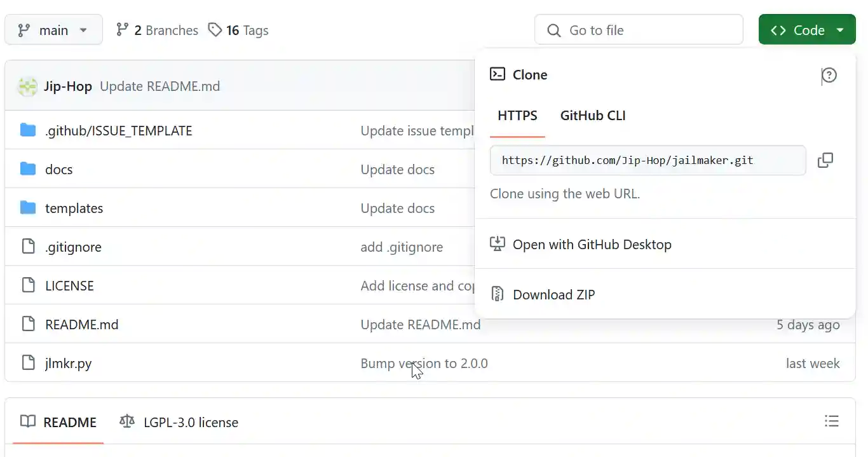868x457 pixels.
Task: Click the file icon beside jlmkr.py
Action: pyautogui.click(x=28, y=363)
